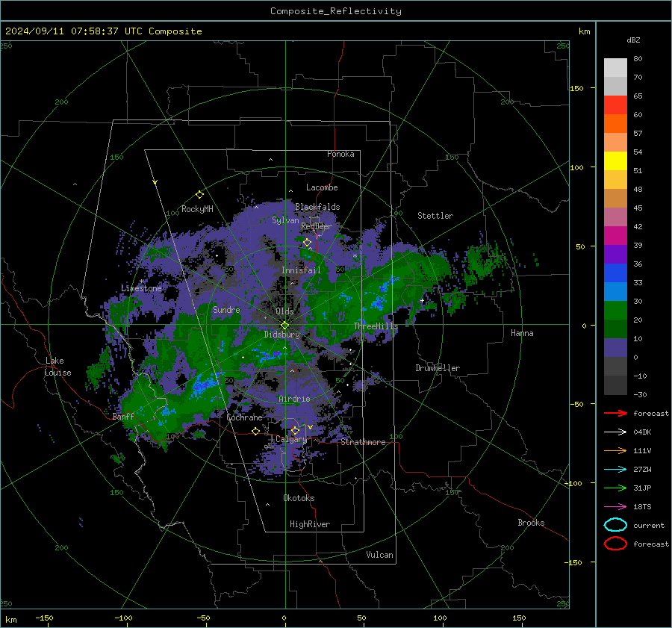Select the red 'forecast' ellipse legend icon
The width and height of the screenshot is (672, 628).
coord(615,544)
